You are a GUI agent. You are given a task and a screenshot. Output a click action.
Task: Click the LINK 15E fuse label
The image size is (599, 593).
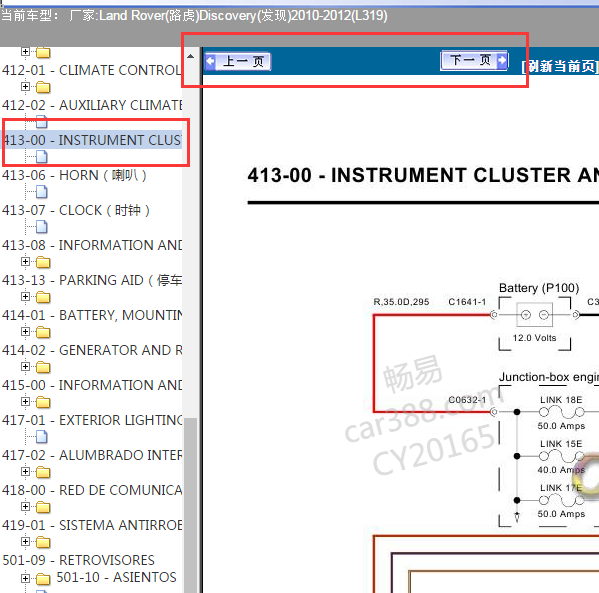tap(561, 444)
